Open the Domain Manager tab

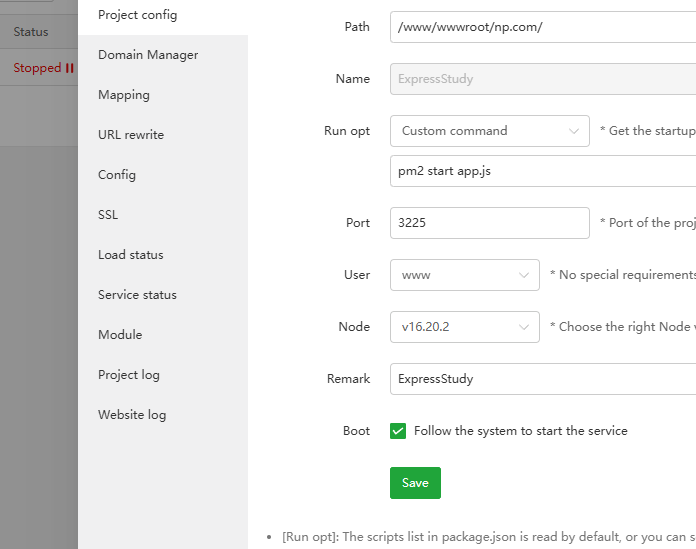click(148, 55)
